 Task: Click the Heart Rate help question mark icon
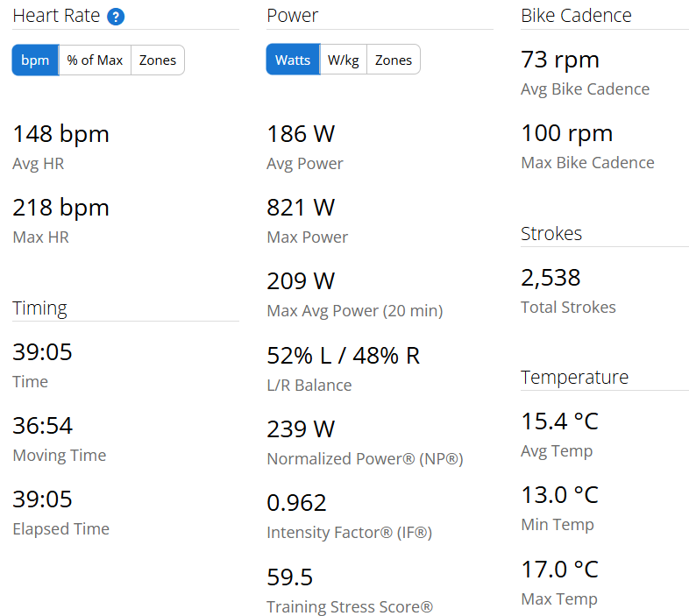(x=116, y=17)
